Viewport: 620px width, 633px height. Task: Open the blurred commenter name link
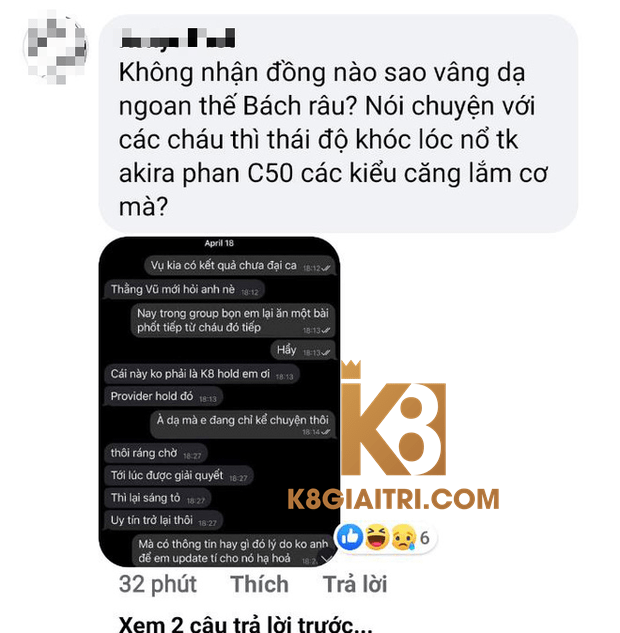tap(178, 39)
